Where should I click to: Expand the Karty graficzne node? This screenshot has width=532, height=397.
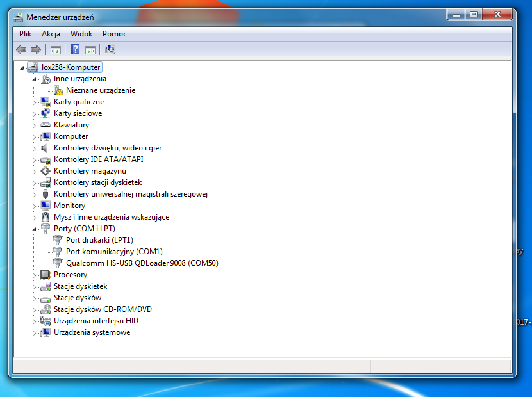pyautogui.click(x=35, y=102)
